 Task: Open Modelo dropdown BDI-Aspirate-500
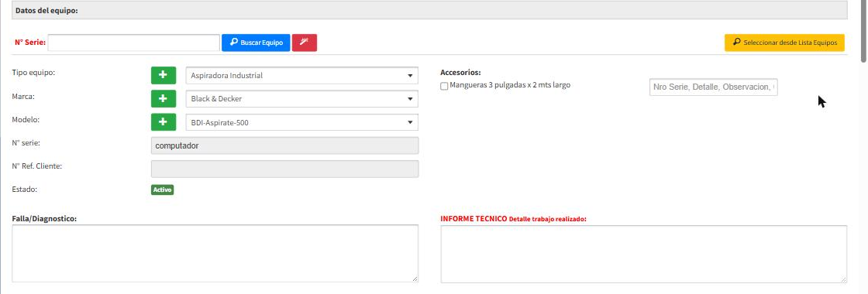coord(301,122)
